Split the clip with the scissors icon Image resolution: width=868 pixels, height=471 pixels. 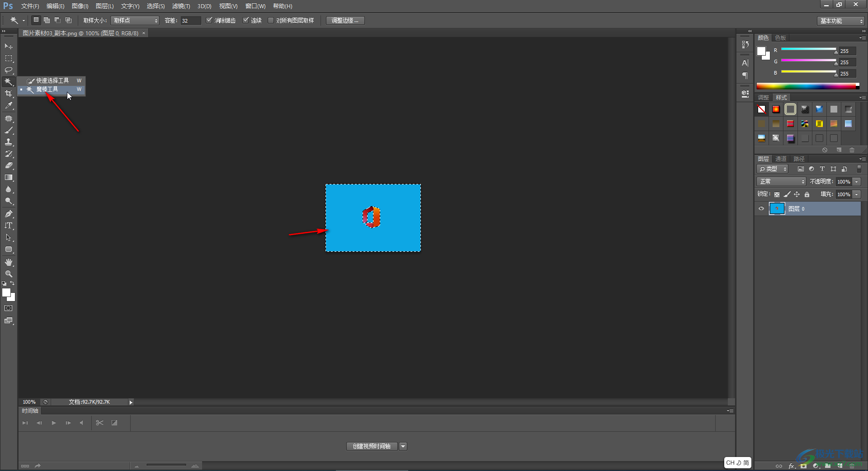click(100, 423)
